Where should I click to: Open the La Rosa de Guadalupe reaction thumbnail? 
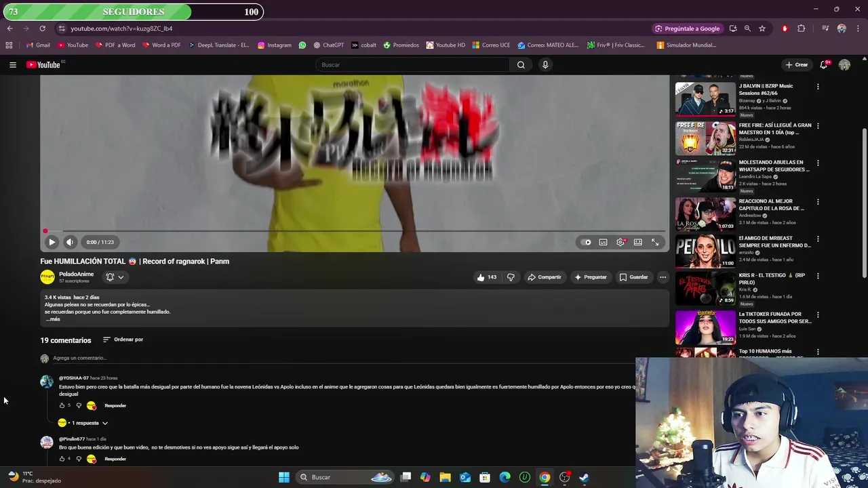click(x=705, y=214)
